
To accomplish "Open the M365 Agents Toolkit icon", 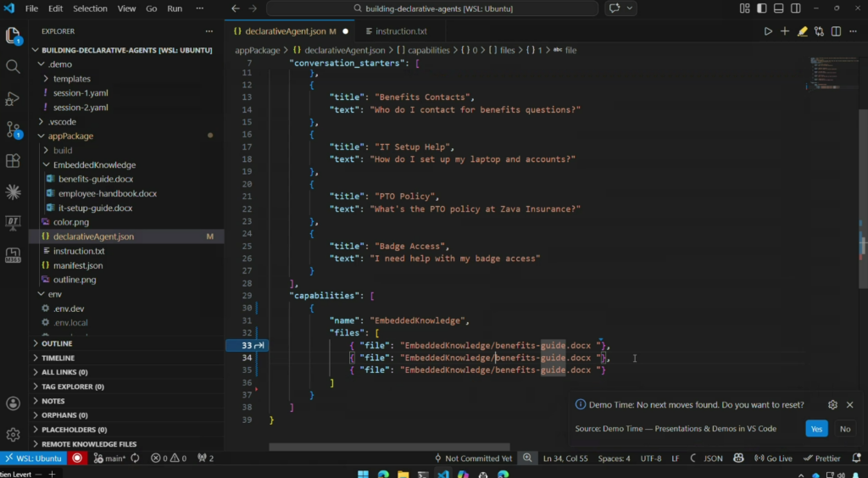I will [13, 254].
